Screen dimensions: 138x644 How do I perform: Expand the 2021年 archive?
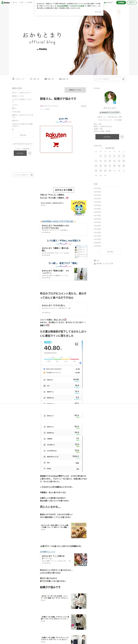pyautogui.click(x=97, y=202)
